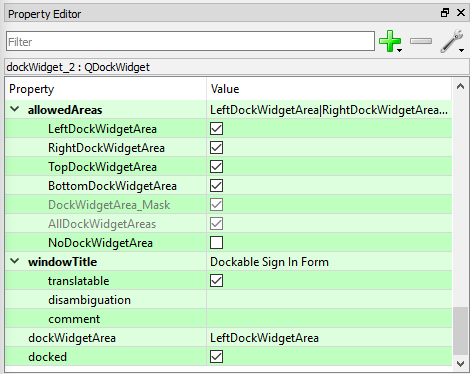Screen dimensions: 470x374
Task: Select the disambiguation property label
Action: pyautogui.click(x=89, y=300)
